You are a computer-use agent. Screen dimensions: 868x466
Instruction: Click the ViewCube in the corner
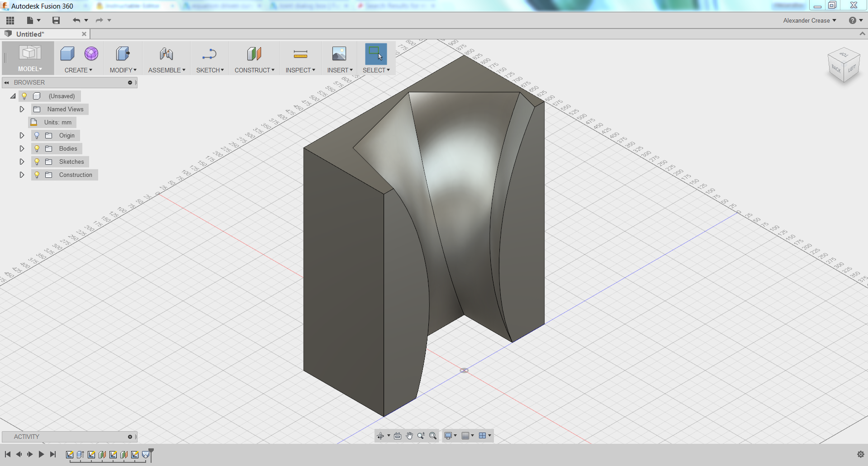tap(844, 66)
